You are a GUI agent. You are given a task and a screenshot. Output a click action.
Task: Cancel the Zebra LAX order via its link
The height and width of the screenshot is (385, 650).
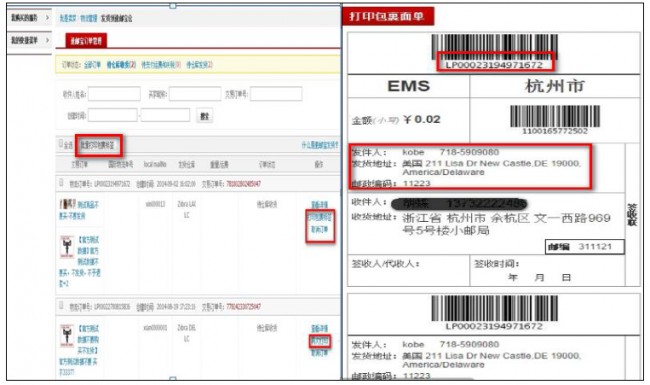pos(319,229)
